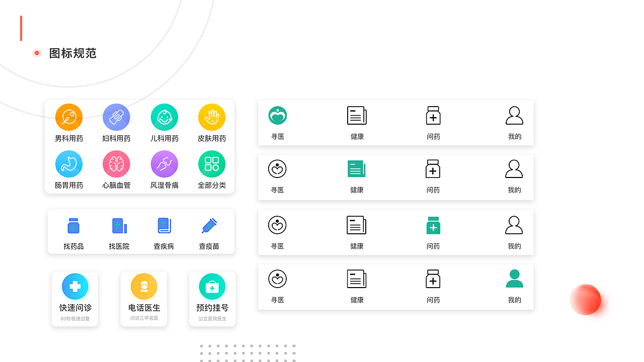Image resolution: width=644 pixels, height=362 pixels.
Task: Open the 男科用药 category icon
Action: tap(69, 117)
